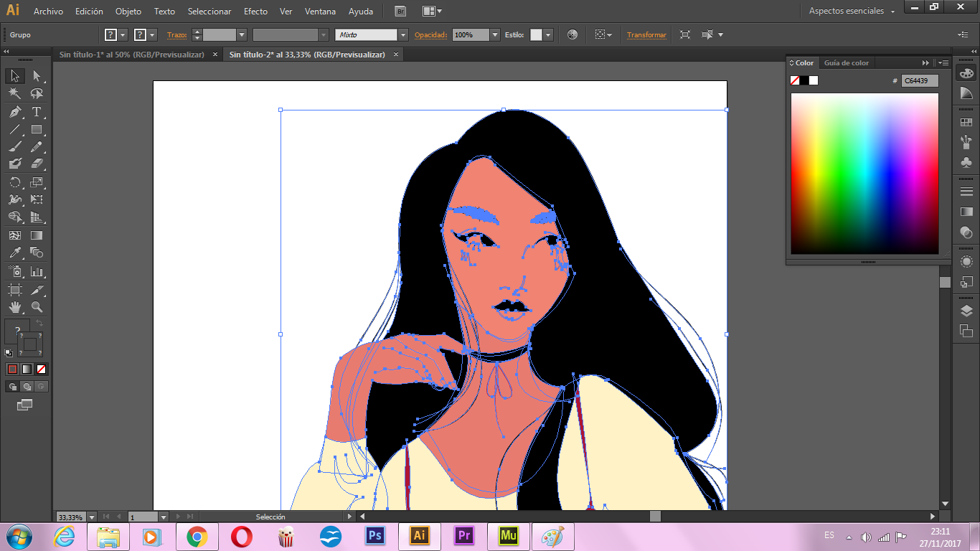Open the Efecto menu
Image resolution: width=980 pixels, height=551 pixels.
255,11
